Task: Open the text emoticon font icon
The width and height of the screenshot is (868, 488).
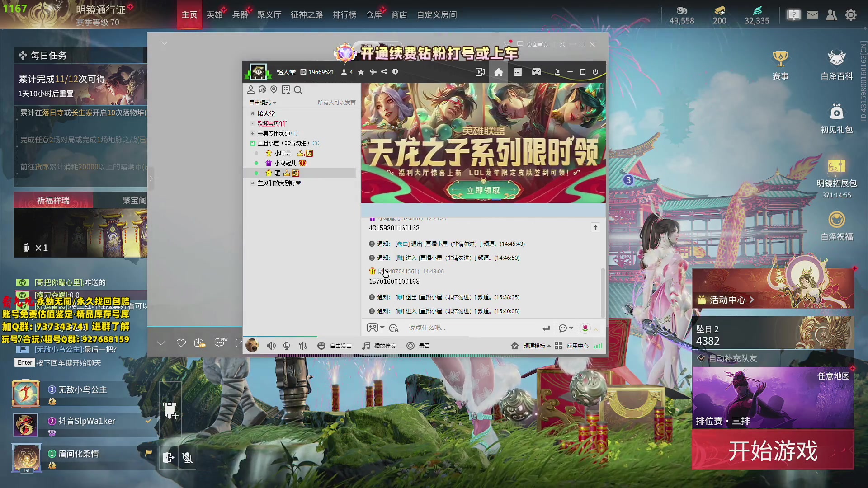Action: [394, 328]
